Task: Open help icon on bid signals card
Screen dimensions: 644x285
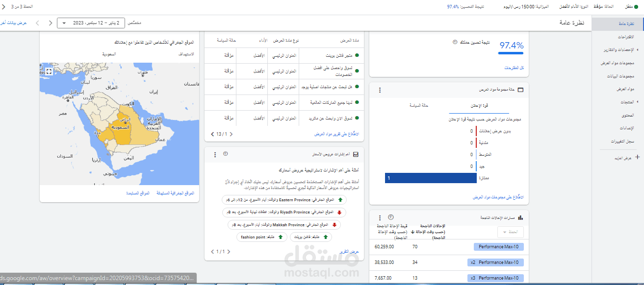Action: [x=225, y=154]
